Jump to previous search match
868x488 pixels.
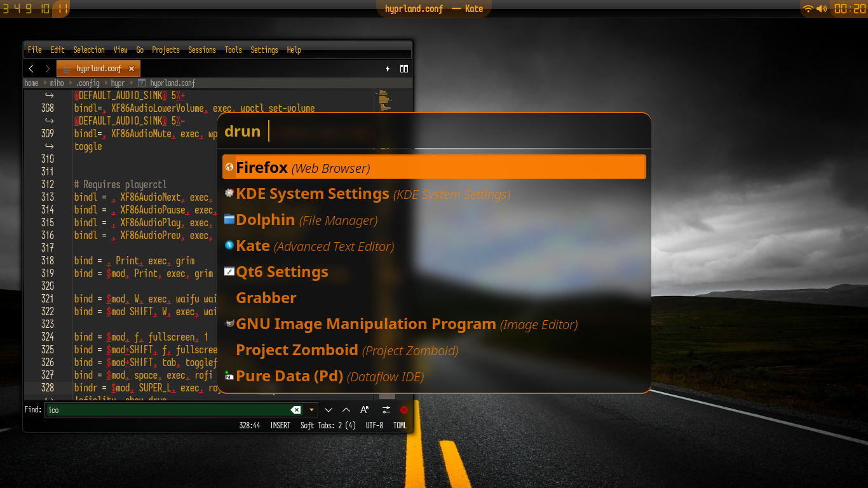click(346, 410)
